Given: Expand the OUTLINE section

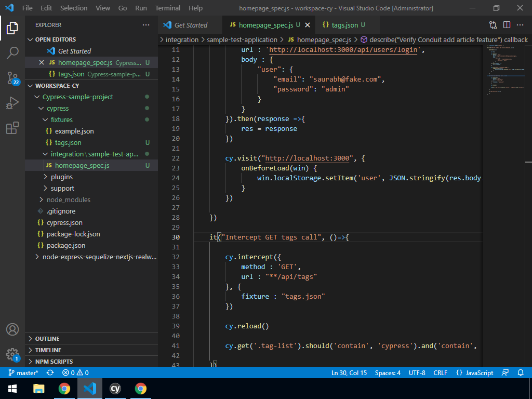Looking at the screenshot, I should point(47,339).
